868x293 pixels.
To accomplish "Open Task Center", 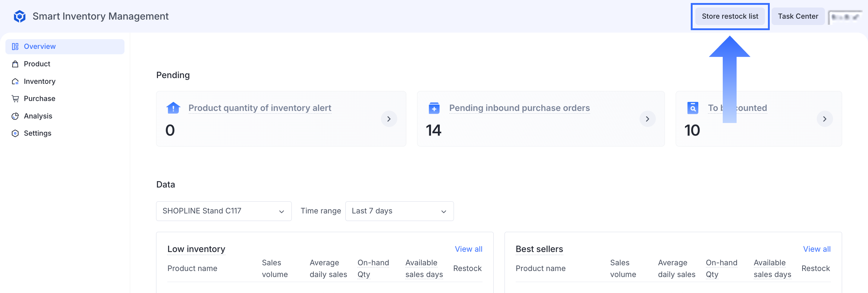I will [x=797, y=16].
